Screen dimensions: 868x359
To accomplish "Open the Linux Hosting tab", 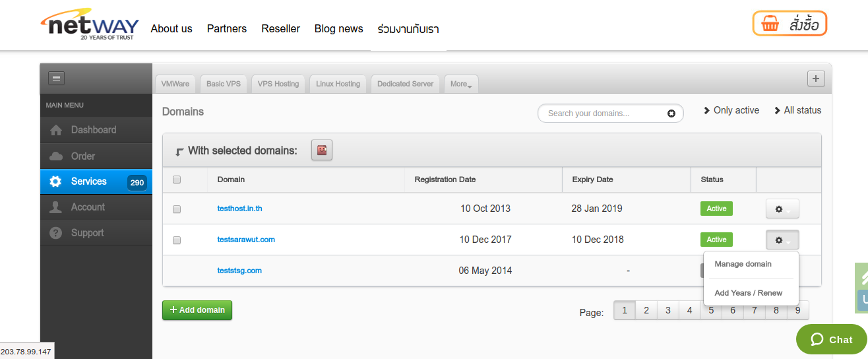I will point(338,84).
